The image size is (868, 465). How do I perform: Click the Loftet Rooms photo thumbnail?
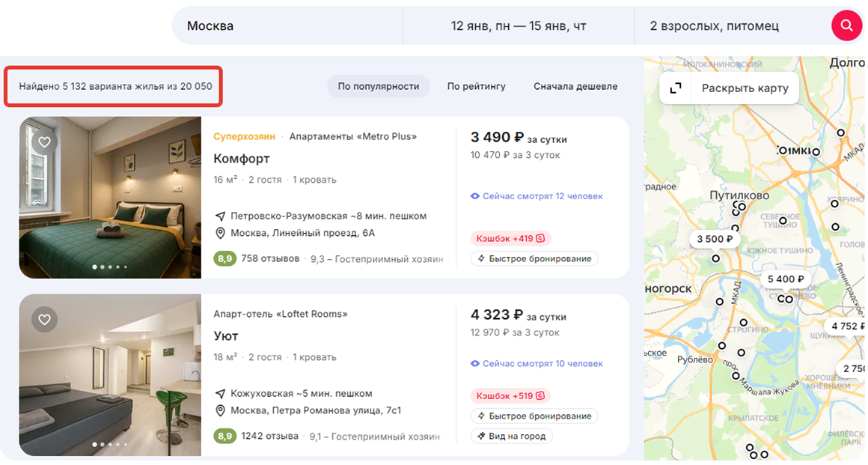click(110, 375)
